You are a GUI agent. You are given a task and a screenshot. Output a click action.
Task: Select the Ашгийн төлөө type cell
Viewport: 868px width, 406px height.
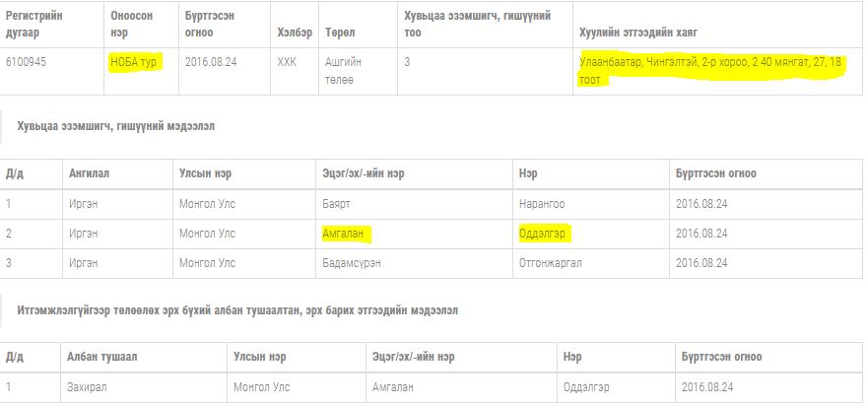(x=344, y=69)
